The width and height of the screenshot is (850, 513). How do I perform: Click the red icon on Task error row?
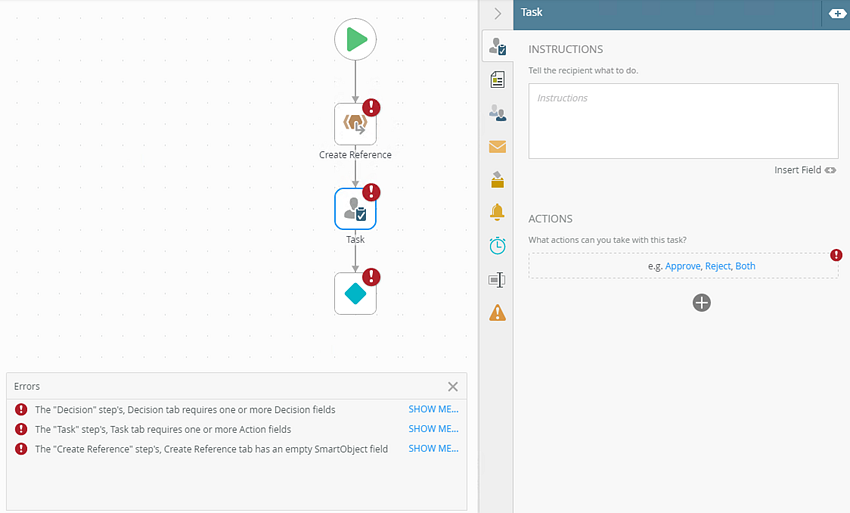point(21,429)
